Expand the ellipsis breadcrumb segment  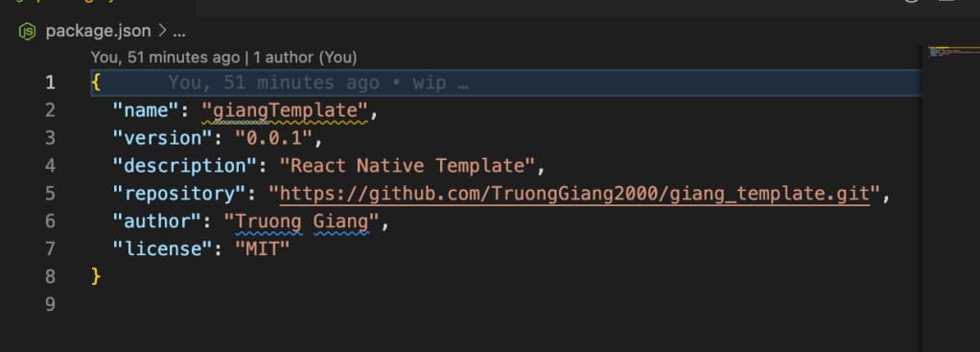[x=179, y=32]
